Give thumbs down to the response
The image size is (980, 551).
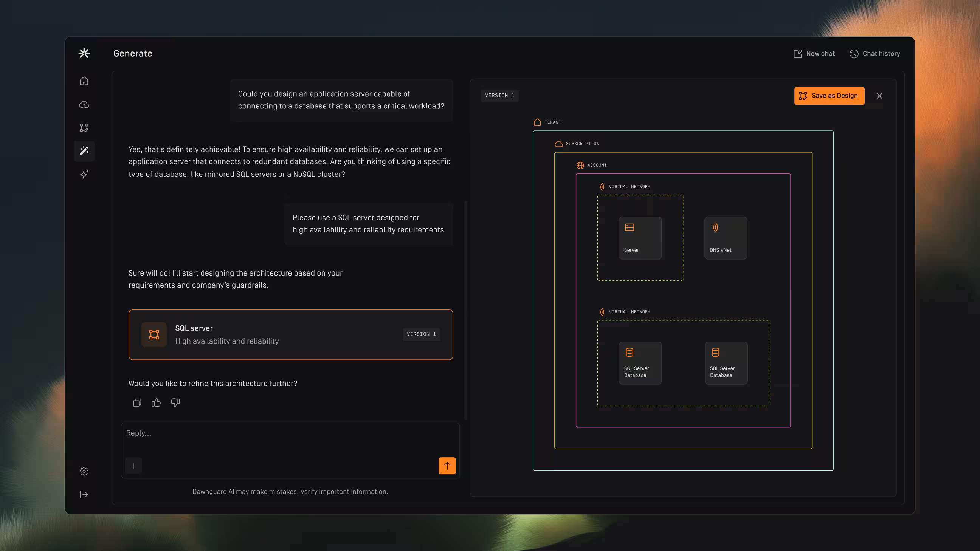(175, 403)
